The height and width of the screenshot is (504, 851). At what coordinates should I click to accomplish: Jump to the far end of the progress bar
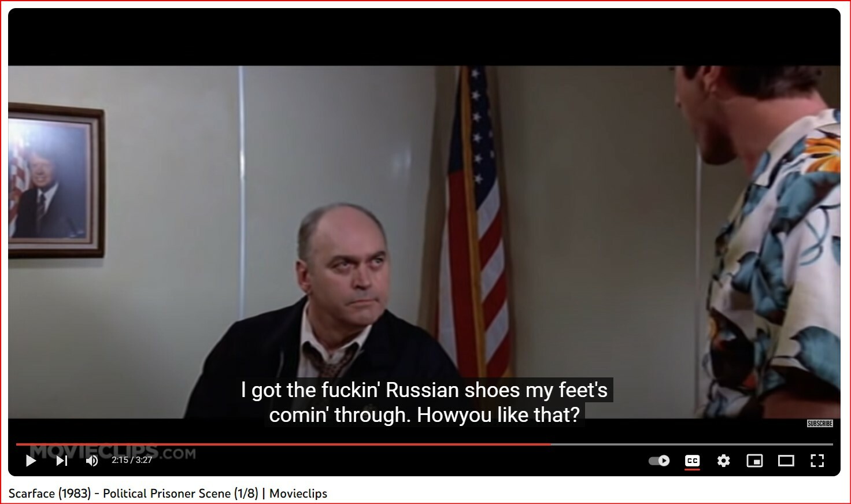[832, 444]
